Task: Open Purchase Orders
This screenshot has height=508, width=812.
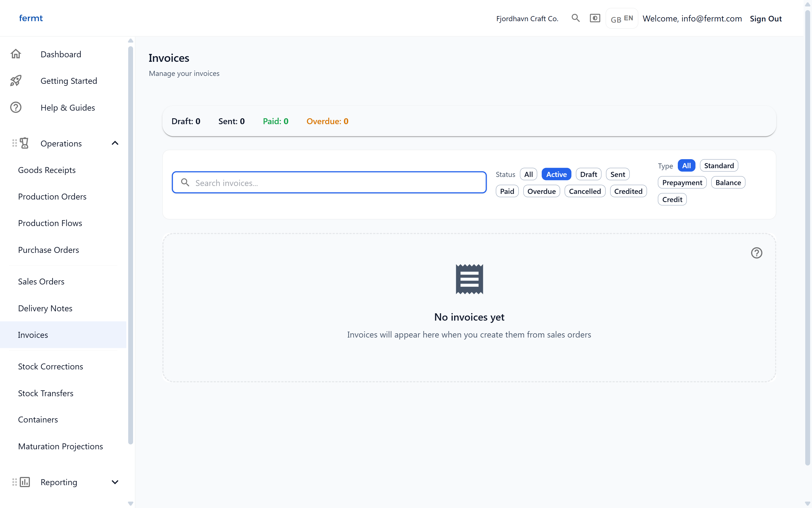Action: (63, 250)
